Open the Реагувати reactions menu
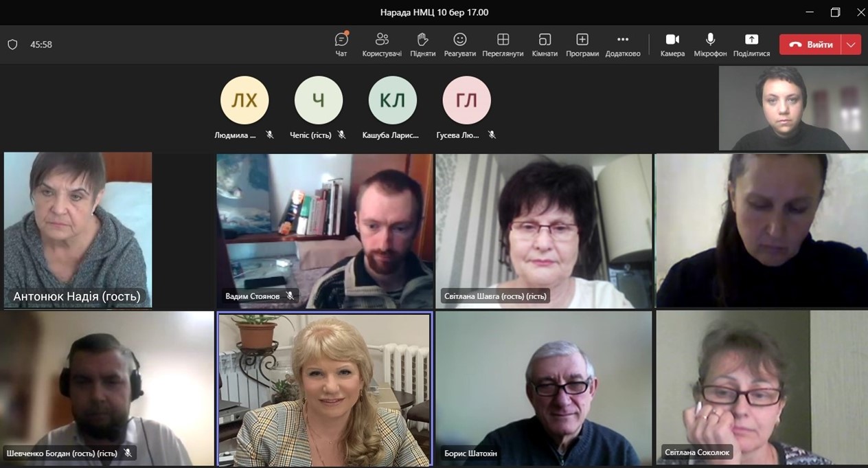This screenshot has height=468, width=868. [x=459, y=44]
